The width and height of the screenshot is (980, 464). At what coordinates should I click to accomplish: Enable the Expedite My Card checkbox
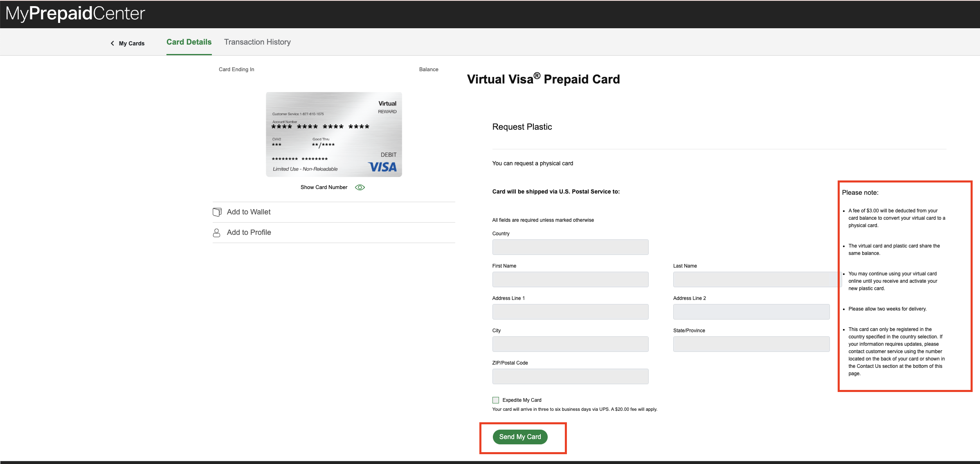click(496, 400)
